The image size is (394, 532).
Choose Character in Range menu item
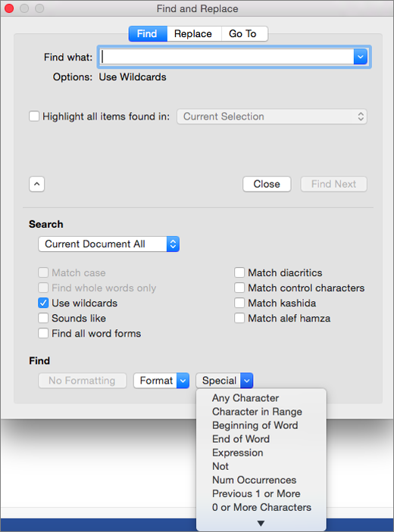[261, 412]
